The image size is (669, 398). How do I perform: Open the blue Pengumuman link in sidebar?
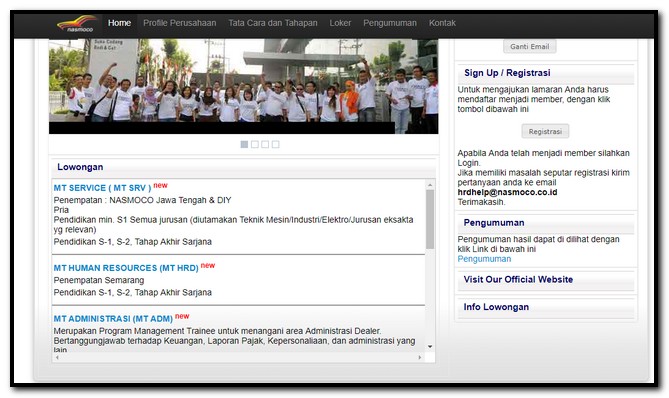click(x=484, y=259)
